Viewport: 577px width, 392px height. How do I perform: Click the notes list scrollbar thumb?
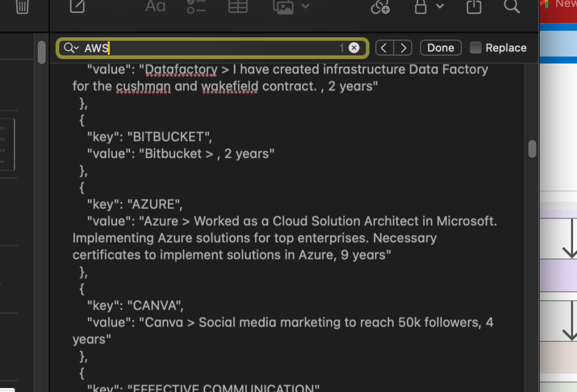42,52
